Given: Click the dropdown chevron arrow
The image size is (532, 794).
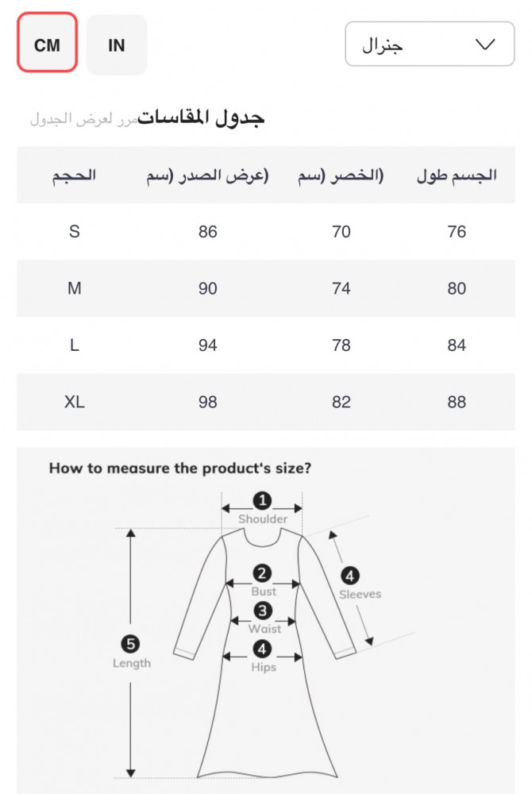Looking at the screenshot, I should pos(484,44).
